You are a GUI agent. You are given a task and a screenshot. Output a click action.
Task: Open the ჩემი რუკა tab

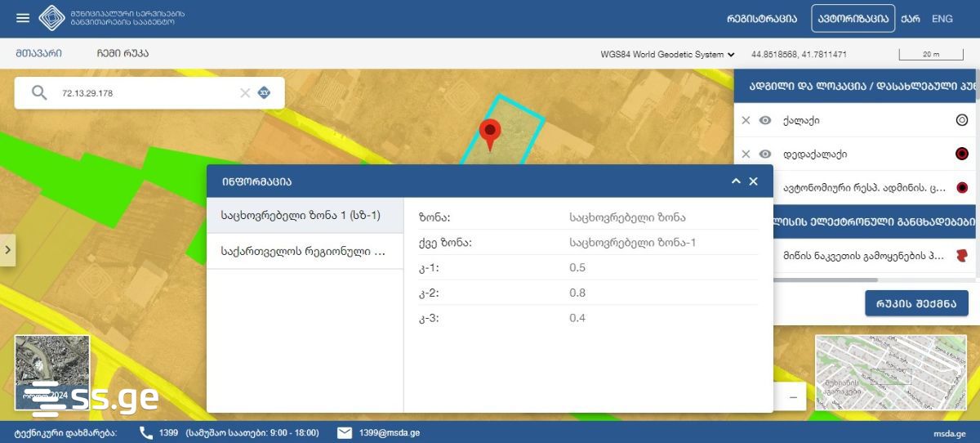pyautogui.click(x=122, y=54)
